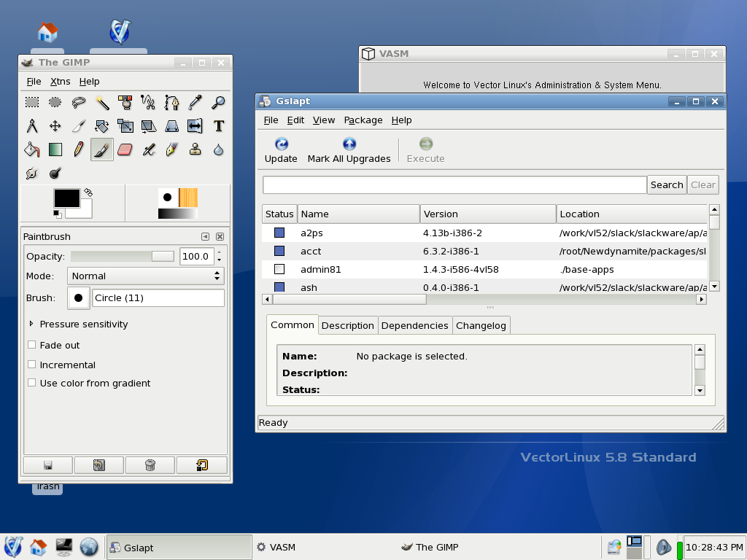Select the Eraser tool

(x=125, y=150)
